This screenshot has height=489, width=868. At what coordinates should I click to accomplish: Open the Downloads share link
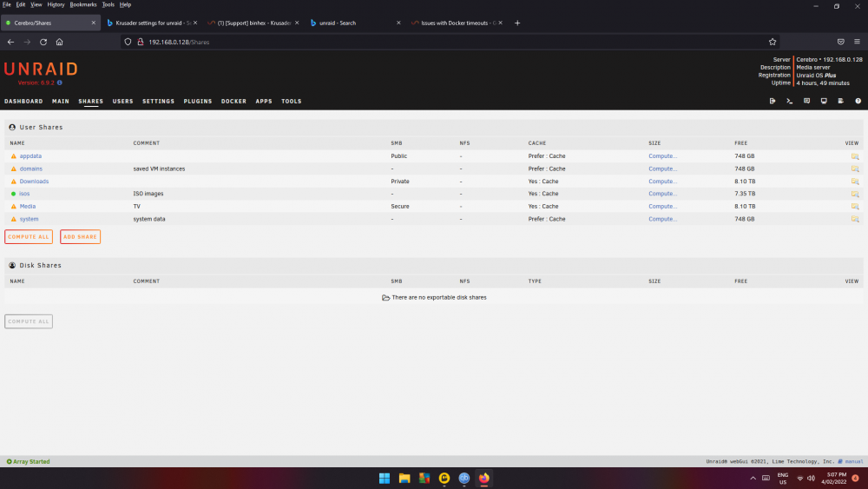pos(35,181)
